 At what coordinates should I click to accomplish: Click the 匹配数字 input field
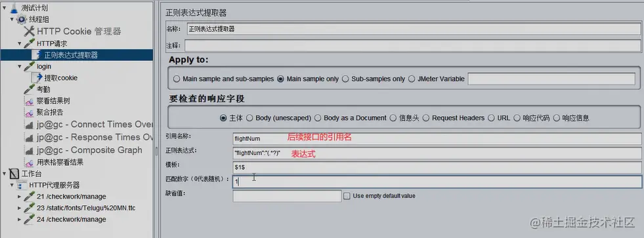[437, 182]
